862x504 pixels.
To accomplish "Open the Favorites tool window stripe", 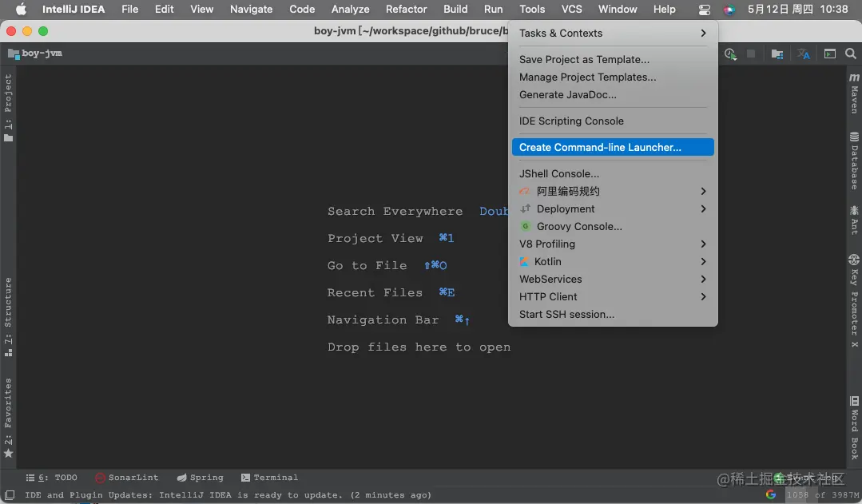I will (x=8, y=418).
